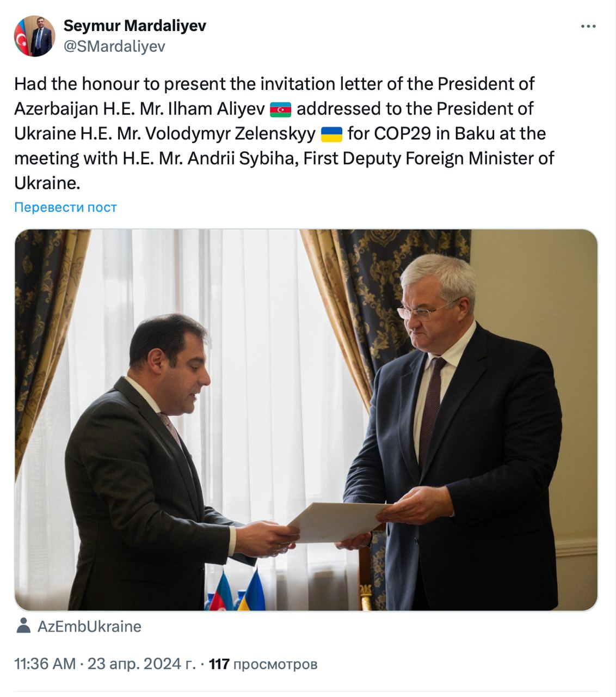Open the attached photo of the two men
The image size is (616, 697).
coord(306,420)
